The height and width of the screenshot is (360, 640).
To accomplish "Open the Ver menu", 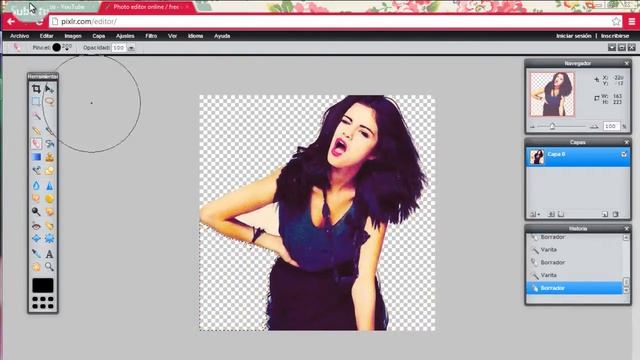I will [x=173, y=36].
